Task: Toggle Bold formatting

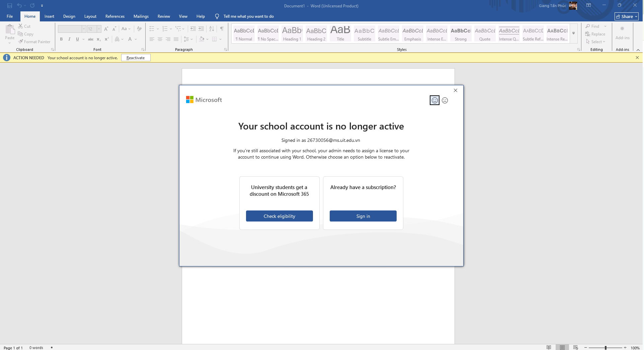Action: (x=61, y=39)
